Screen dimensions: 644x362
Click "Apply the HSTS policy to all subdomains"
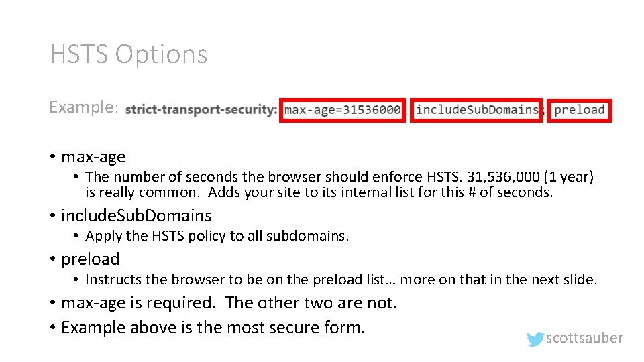point(217,236)
